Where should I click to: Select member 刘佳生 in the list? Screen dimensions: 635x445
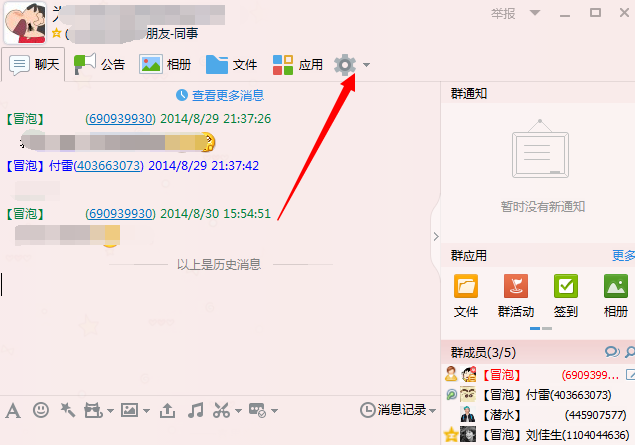point(538,435)
